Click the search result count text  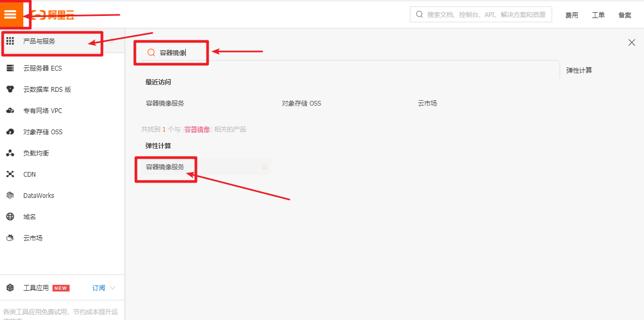point(194,129)
